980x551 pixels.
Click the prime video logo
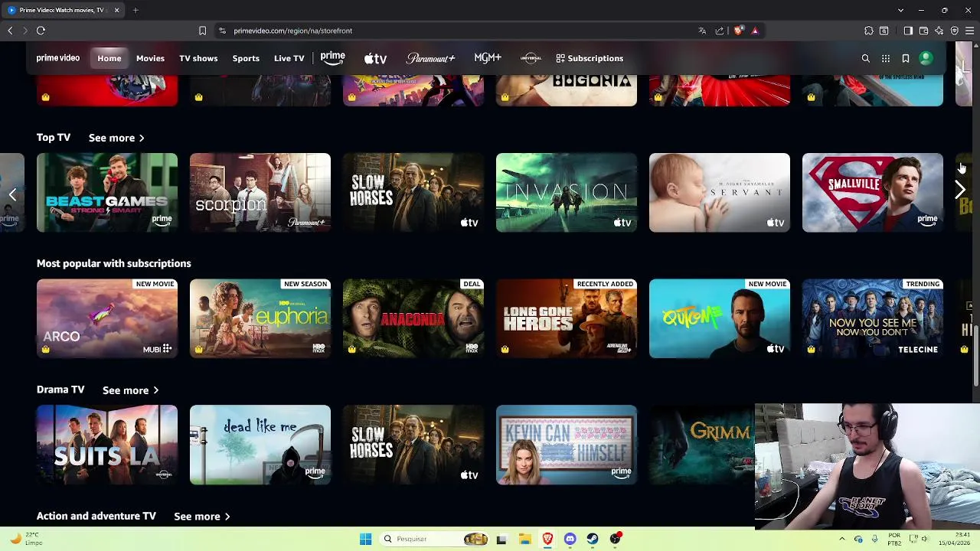tap(58, 58)
